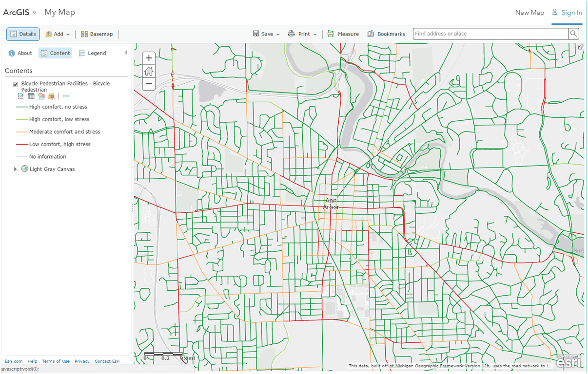Open the layer attribute table icon
This screenshot has width=588, height=374.
pyautogui.click(x=31, y=96)
